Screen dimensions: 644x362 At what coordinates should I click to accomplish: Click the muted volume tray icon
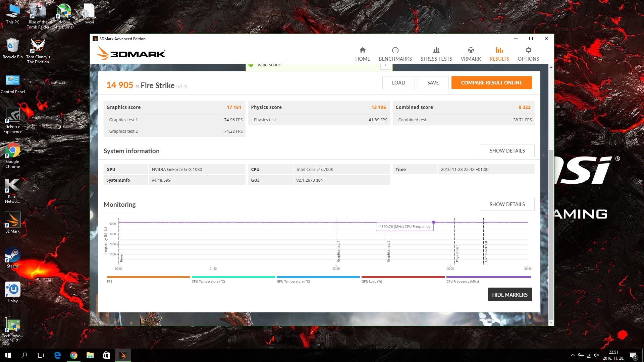[x=597, y=355]
